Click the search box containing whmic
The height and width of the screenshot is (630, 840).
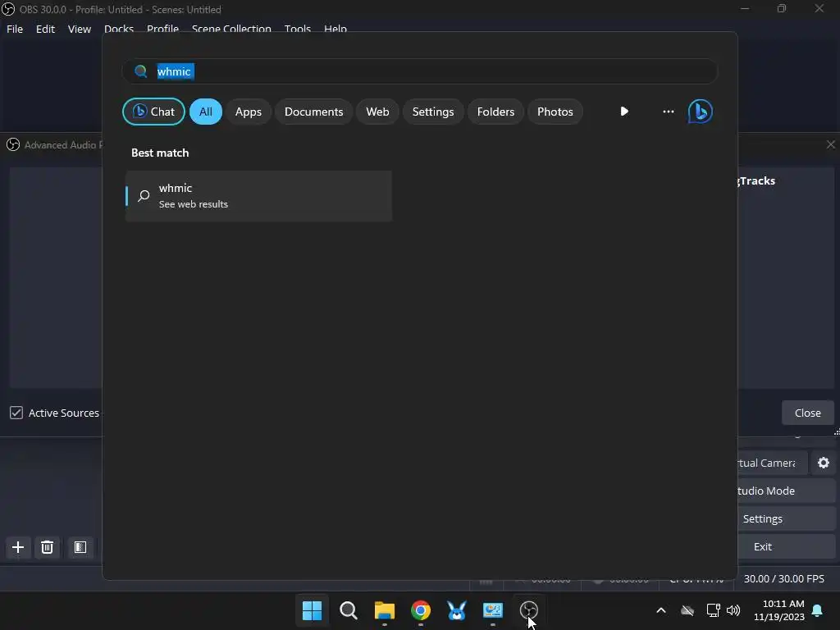[x=419, y=71]
